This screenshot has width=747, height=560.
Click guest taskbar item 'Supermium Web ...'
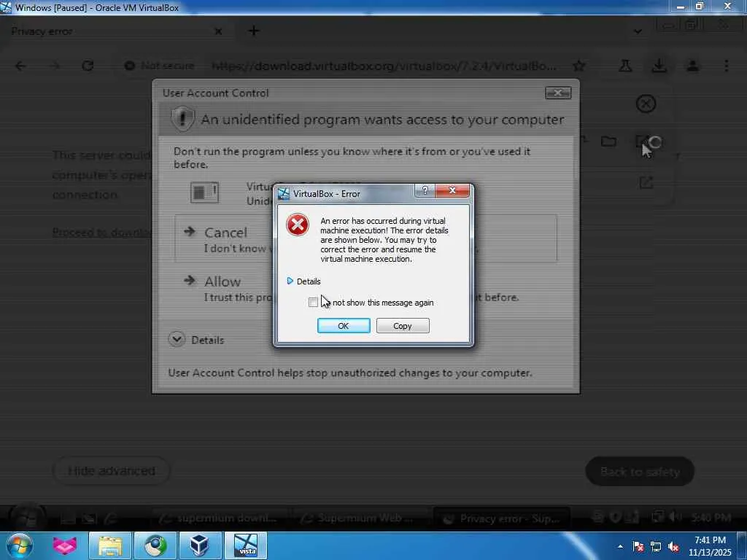(360, 518)
